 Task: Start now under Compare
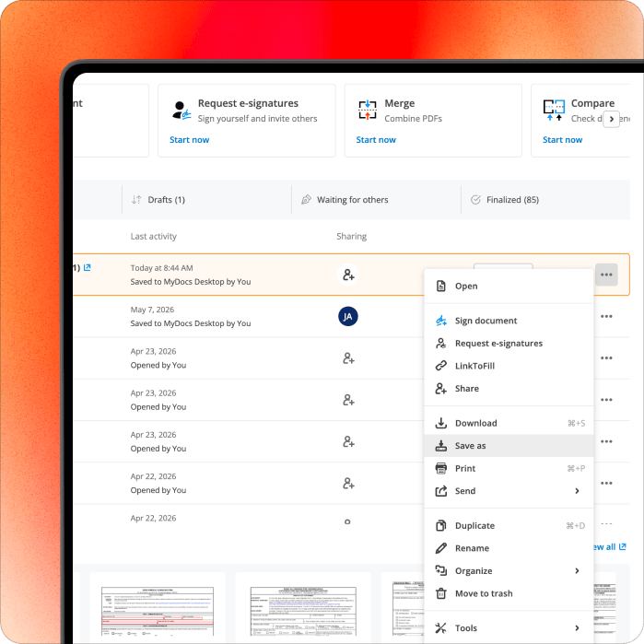[562, 140]
